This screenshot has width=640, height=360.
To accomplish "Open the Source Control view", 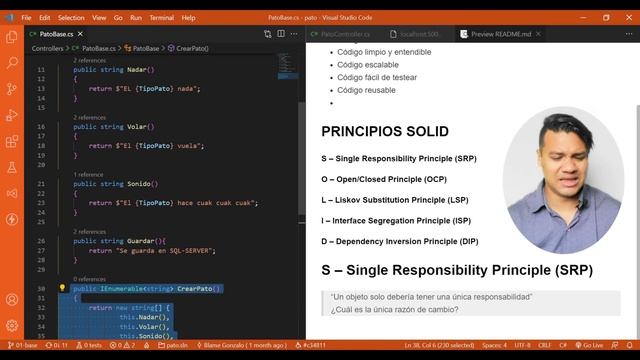I will pos(12,89).
